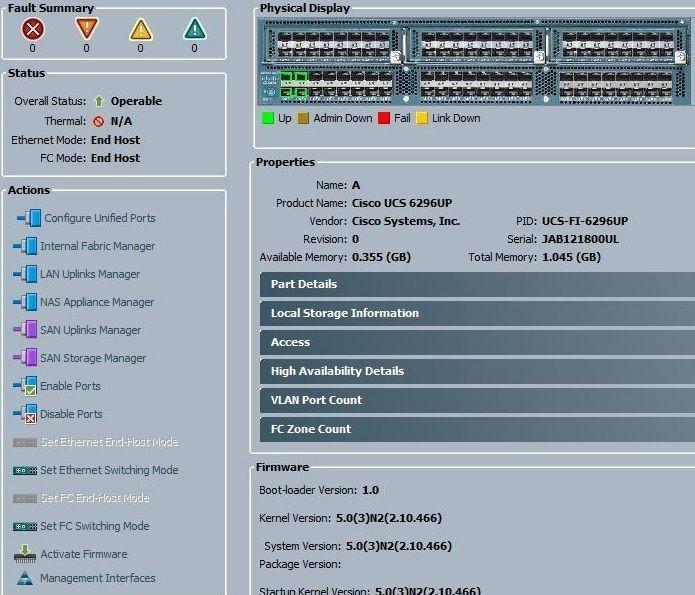Click Activate Firmware link

coord(84,554)
